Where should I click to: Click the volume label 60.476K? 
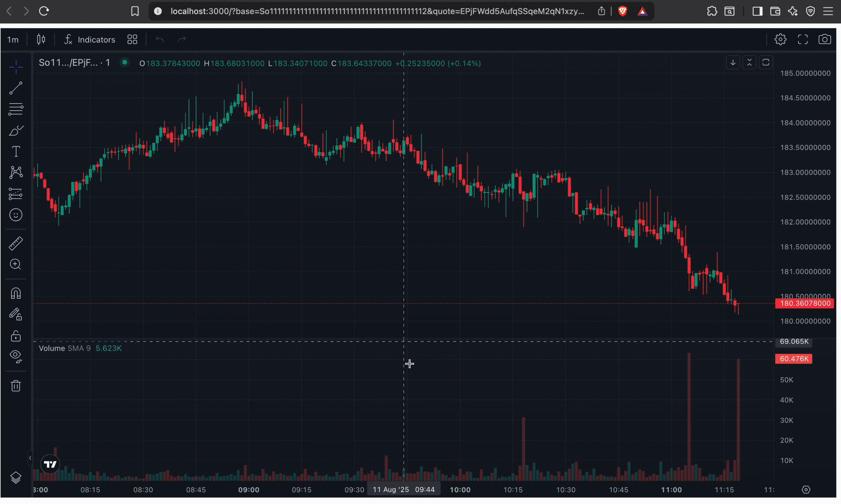(x=794, y=359)
